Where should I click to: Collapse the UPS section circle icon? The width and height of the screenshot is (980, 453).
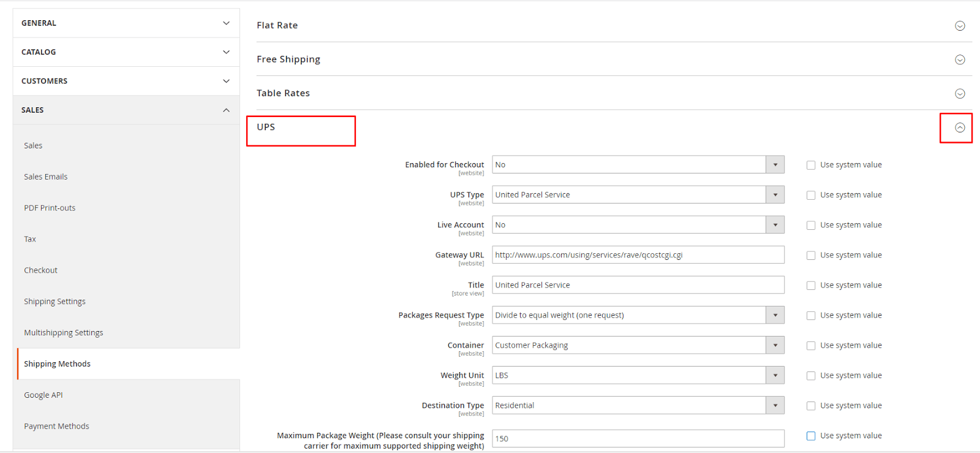click(x=960, y=128)
